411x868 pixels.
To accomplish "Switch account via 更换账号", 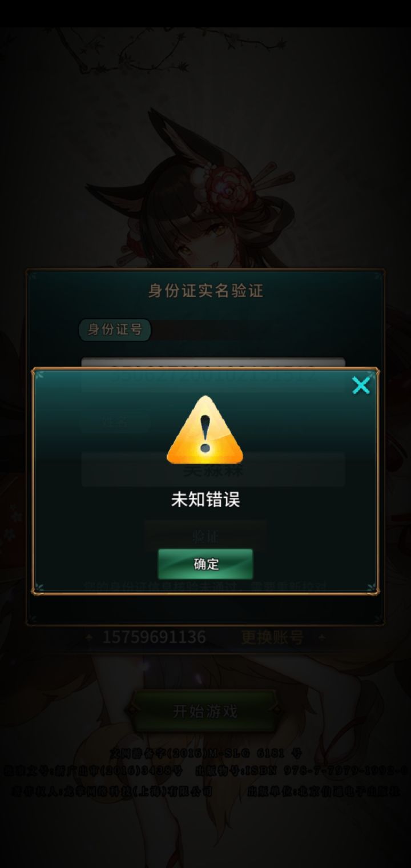I will coord(272,637).
